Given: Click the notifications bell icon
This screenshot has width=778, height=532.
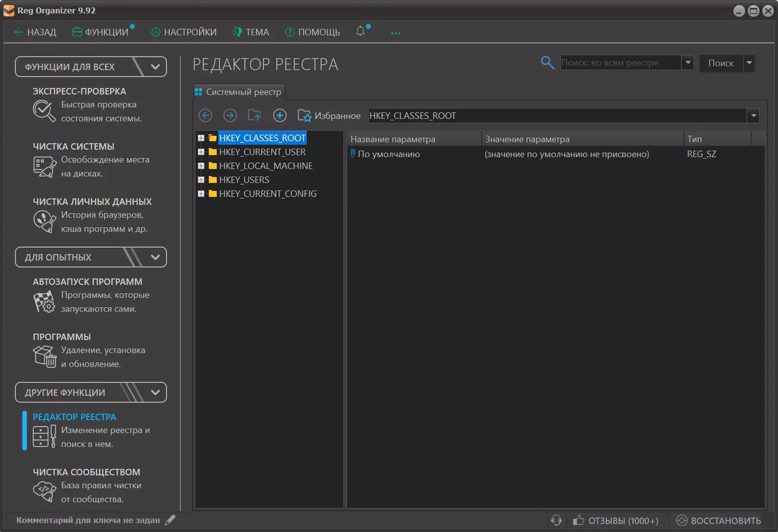Looking at the screenshot, I should [360, 31].
